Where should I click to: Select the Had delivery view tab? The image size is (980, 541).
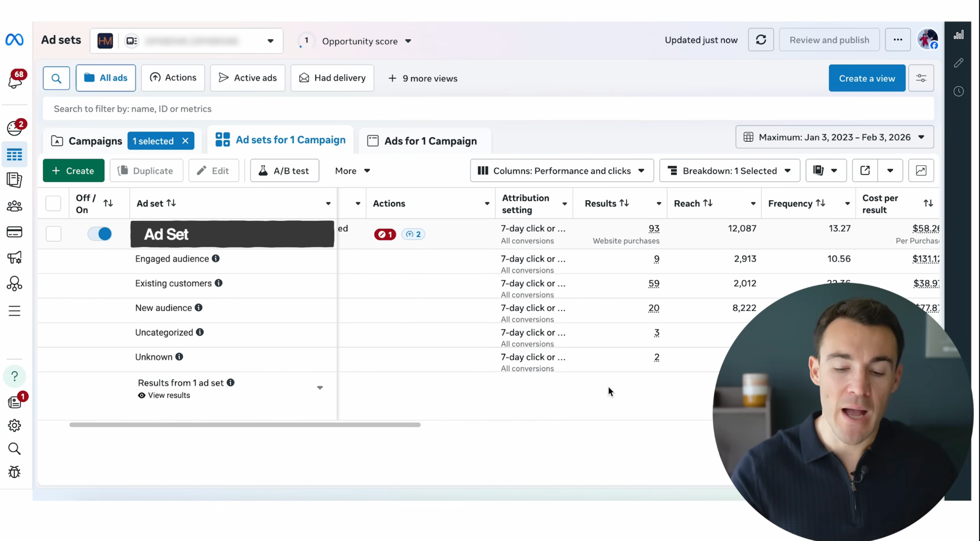coord(332,78)
